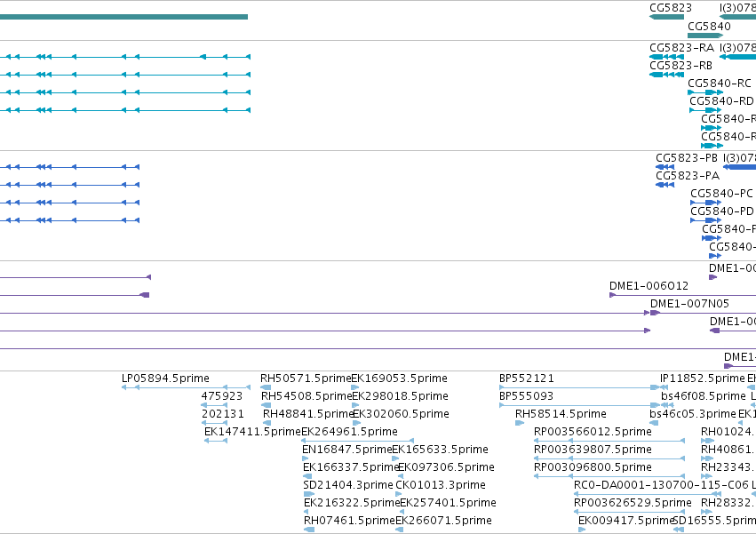The height and width of the screenshot is (534, 756).
Task: Select EST CK01013.3prime
Action: [x=441, y=485]
